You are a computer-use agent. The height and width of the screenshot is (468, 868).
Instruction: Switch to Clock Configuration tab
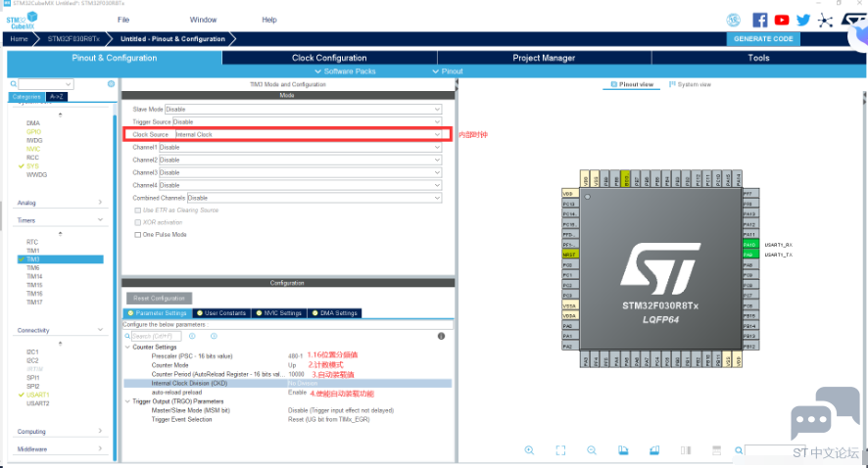click(329, 58)
